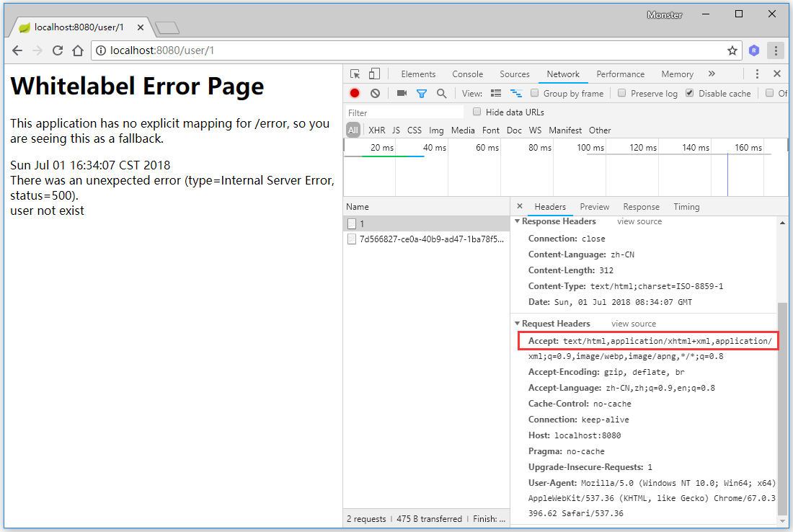793x532 pixels.
Task: Filter requests by Doc
Action: (514, 130)
